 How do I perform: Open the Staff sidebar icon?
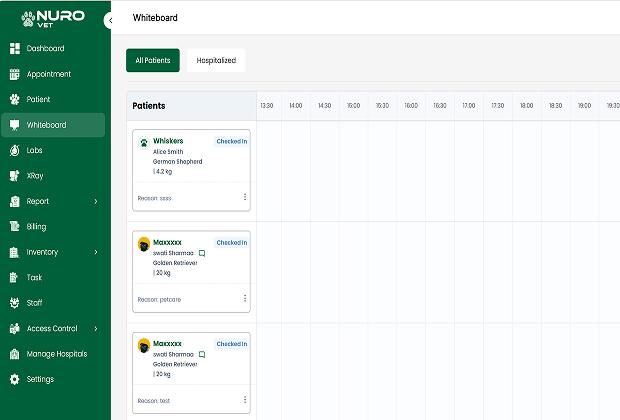click(14, 303)
